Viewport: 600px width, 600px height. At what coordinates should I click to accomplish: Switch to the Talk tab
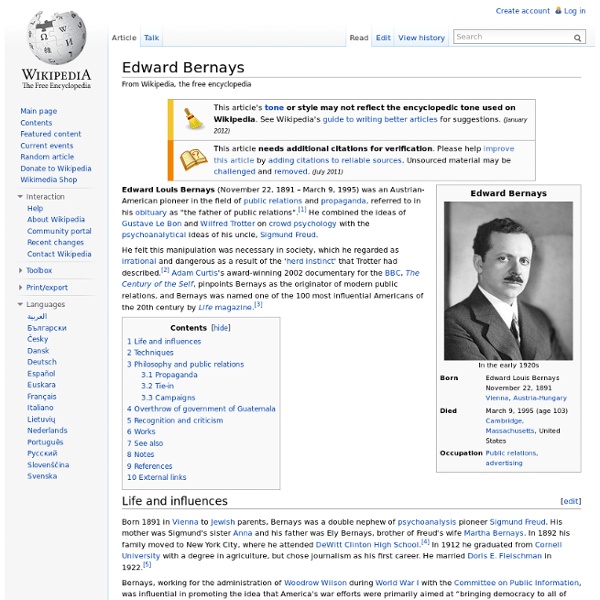click(152, 38)
